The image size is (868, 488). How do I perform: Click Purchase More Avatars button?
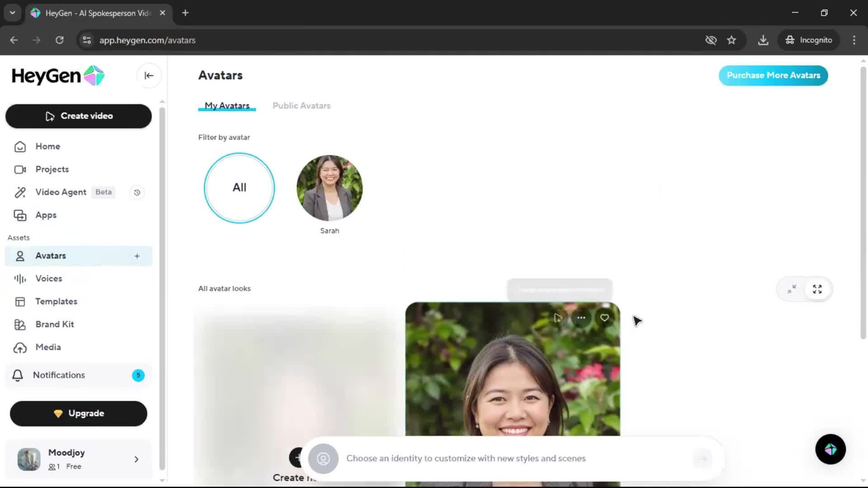pyautogui.click(x=773, y=75)
